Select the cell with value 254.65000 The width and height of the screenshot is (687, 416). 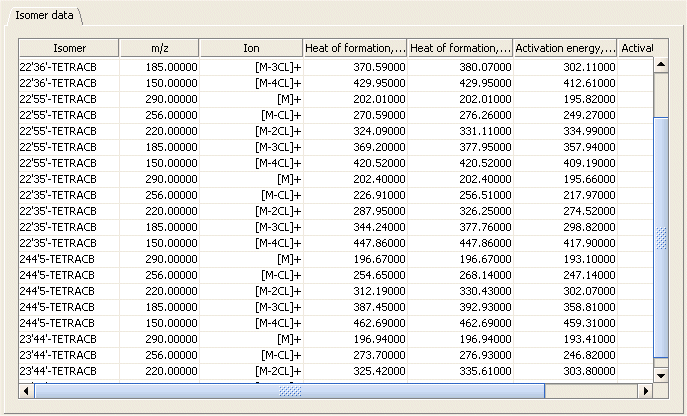click(355, 274)
